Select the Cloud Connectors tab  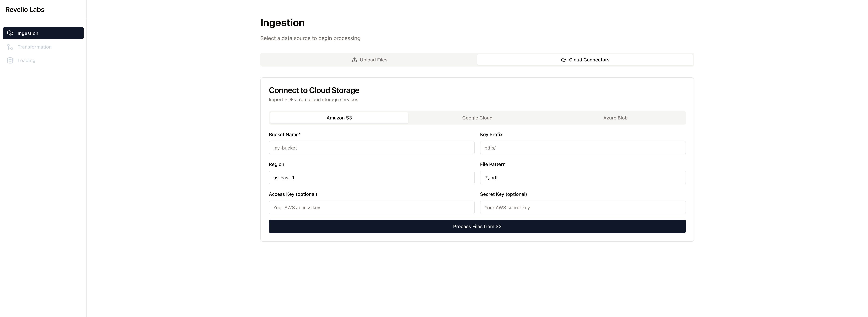[x=585, y=60]
